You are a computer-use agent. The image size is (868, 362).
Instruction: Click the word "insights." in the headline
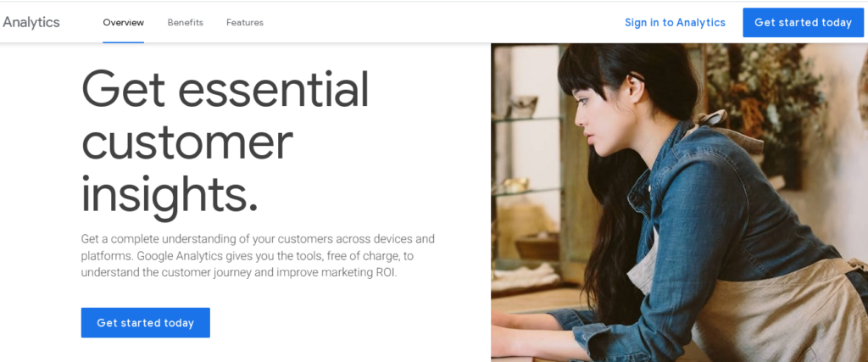coord(170,193)
